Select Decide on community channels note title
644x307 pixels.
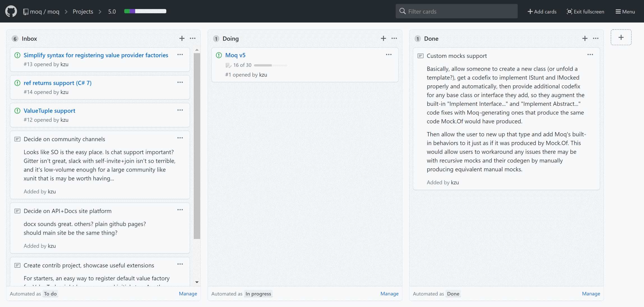click(64, 139)
